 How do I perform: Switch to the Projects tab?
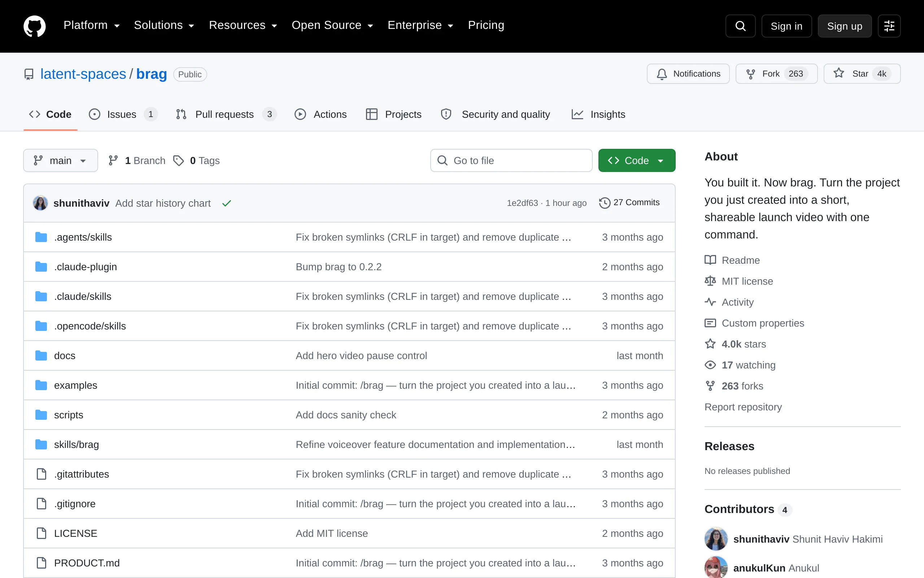click(x=393, y=114)
